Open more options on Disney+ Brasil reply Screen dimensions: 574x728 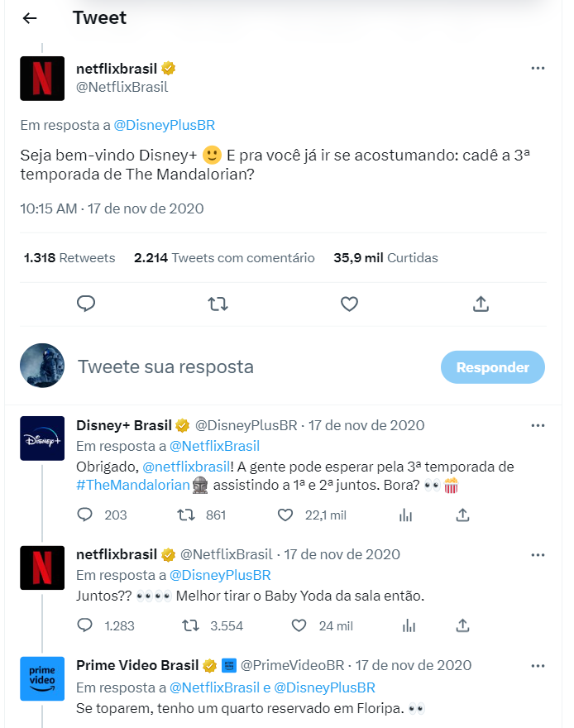538,425
